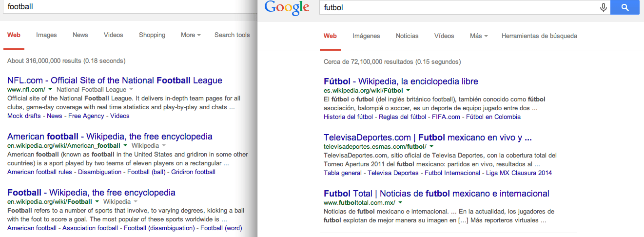Open the Vídeos tab
The image size is (644, 237).
tap(444, 36)
